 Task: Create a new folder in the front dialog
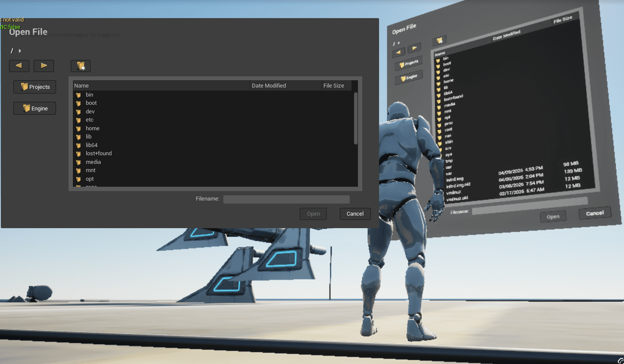81,66
